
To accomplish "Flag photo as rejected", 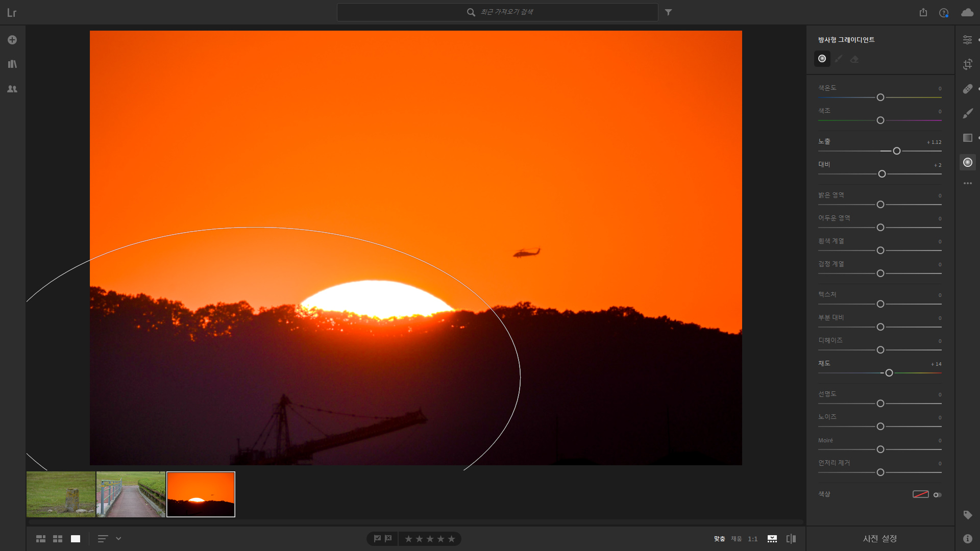I will (x=388, y=538).
